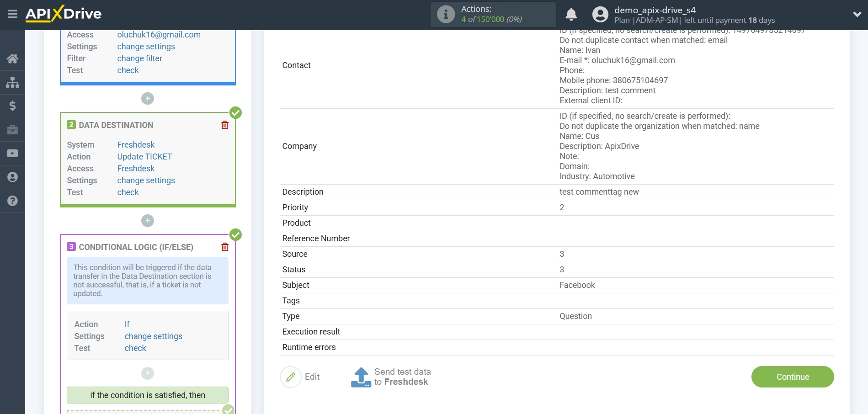868x414 pixels.
Task: Click 'if the condition is satisfied, then' bar
Action: 148,395
